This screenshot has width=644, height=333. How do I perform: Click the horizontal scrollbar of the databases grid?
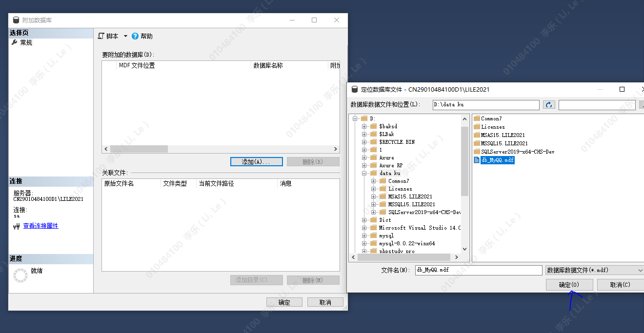[x=139, y=149]
